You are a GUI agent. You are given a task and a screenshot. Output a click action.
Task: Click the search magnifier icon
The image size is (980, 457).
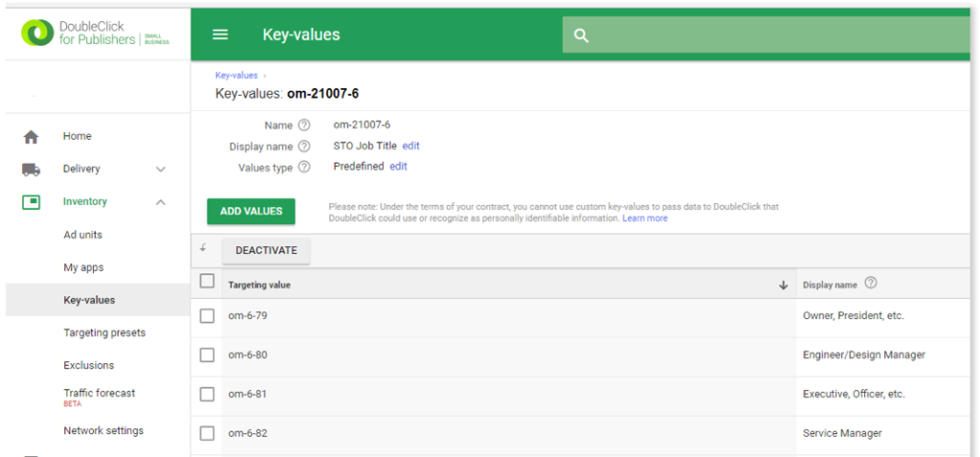[581, 35]
